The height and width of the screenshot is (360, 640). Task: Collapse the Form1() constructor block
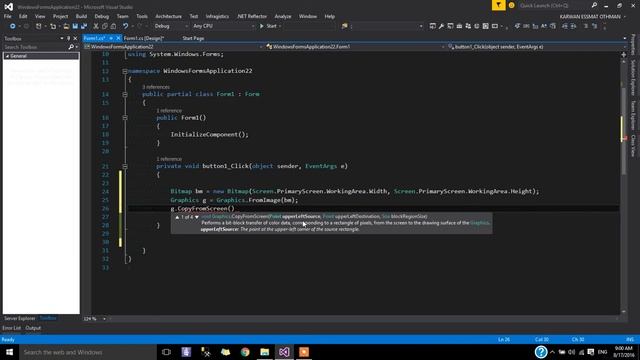pyautogui.click(x=125, y=118)
